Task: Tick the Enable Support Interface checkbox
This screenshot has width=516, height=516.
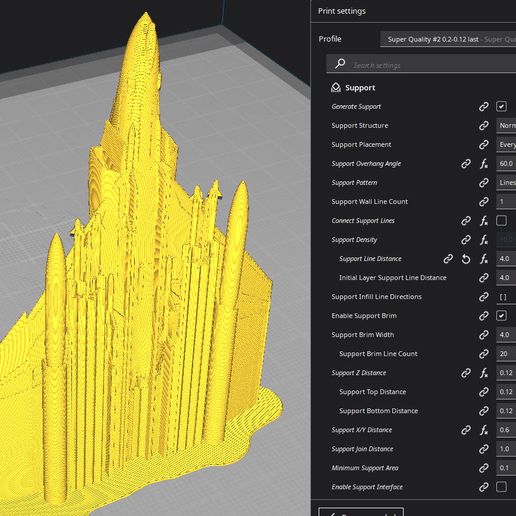Action: point(501,487)
